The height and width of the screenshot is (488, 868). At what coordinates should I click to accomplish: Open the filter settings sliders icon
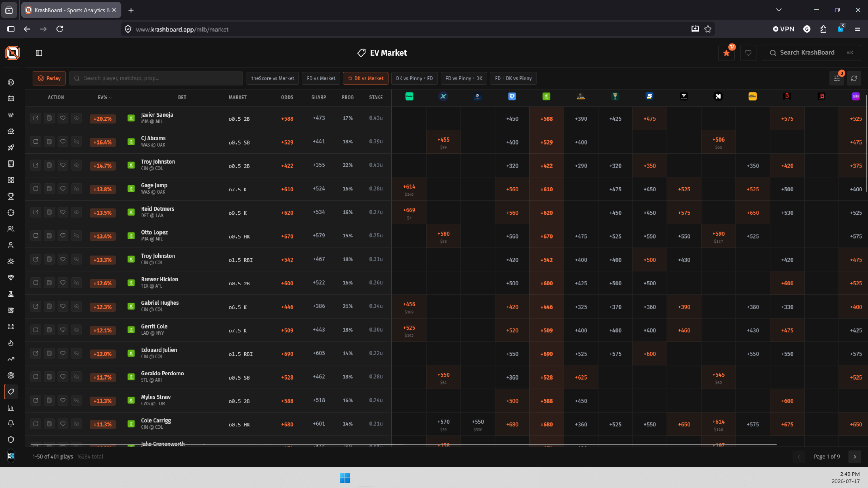click(837, 78)
